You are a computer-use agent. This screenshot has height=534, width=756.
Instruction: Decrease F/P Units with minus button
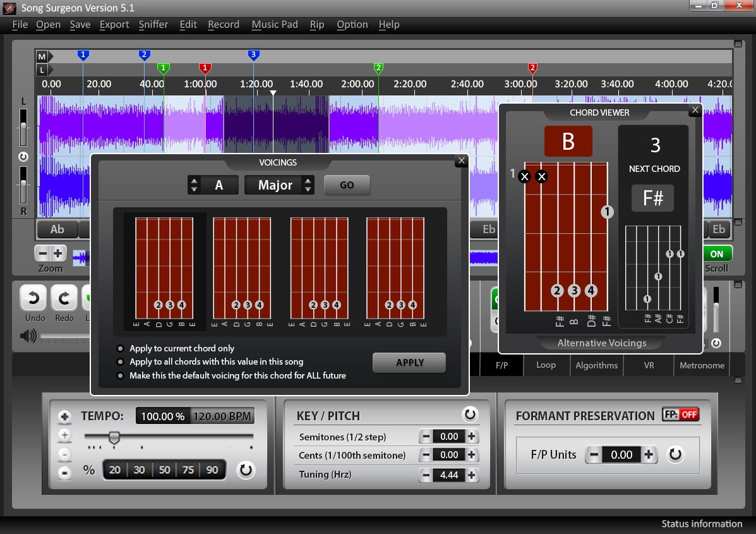point(594,454)
